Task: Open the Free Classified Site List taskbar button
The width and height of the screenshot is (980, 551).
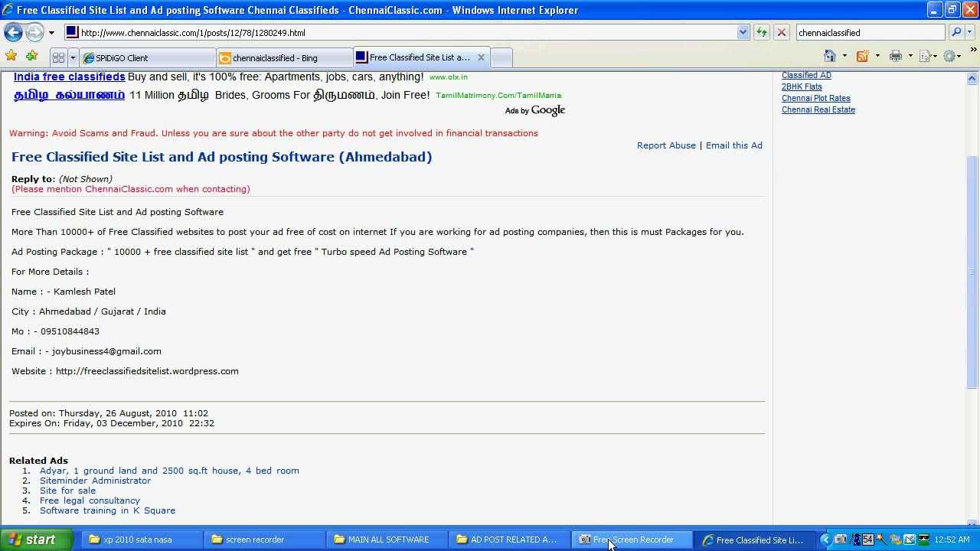Action: pyautogui.click(x=754, y=540)
